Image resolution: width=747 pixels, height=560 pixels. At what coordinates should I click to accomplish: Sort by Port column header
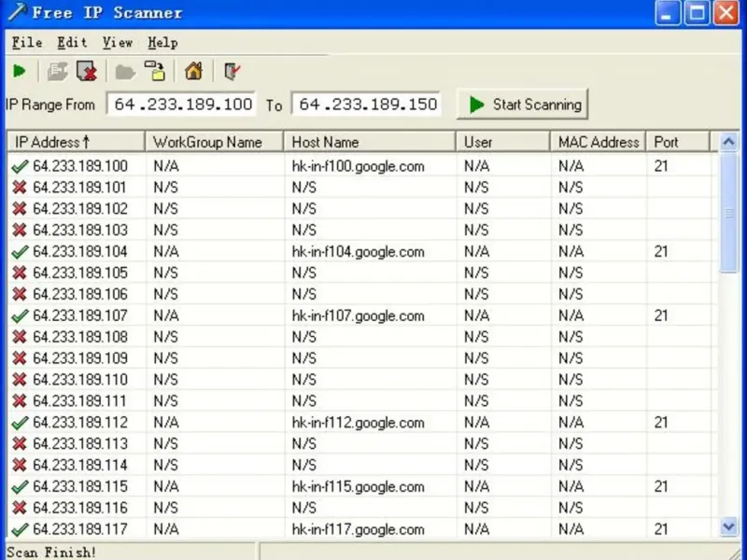point(678,142)
